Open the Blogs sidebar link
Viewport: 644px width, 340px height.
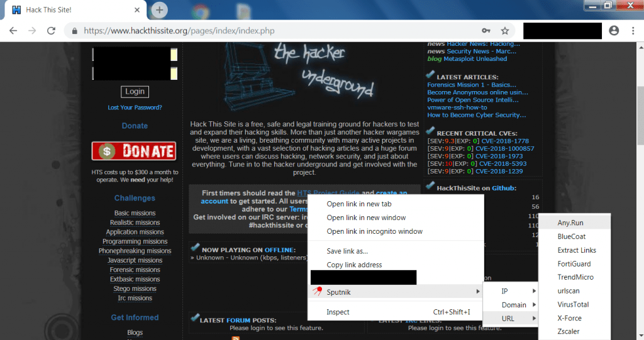tap(135, 332)
